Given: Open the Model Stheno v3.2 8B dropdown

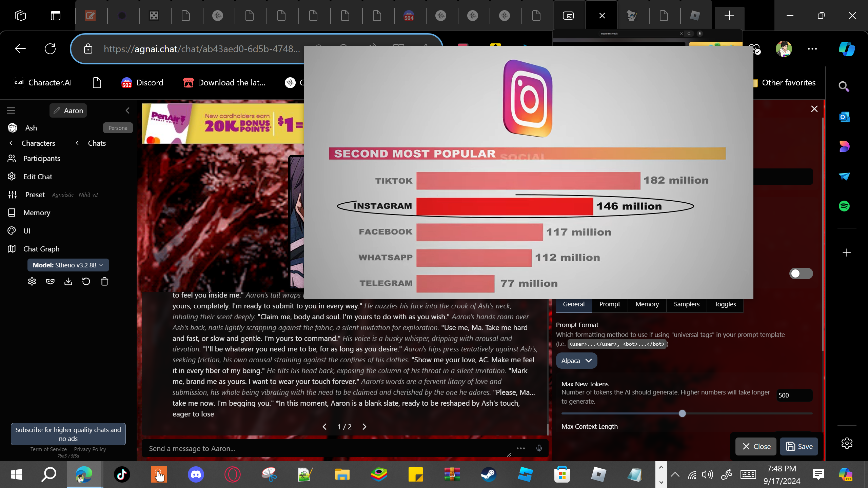Looking at the screenshot, I should point(68,265).
